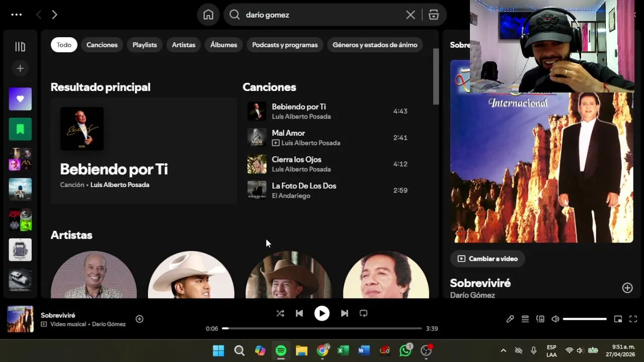Skip to the next track
This screenshot has height=362, width=644.
tap(344, 313)
